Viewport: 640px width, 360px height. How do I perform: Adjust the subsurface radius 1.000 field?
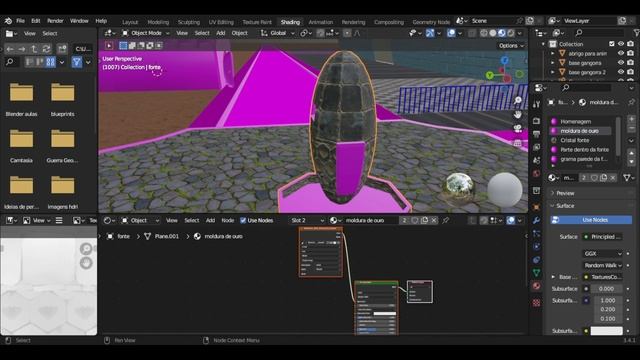pyautogui.click(x=607, y=300)
